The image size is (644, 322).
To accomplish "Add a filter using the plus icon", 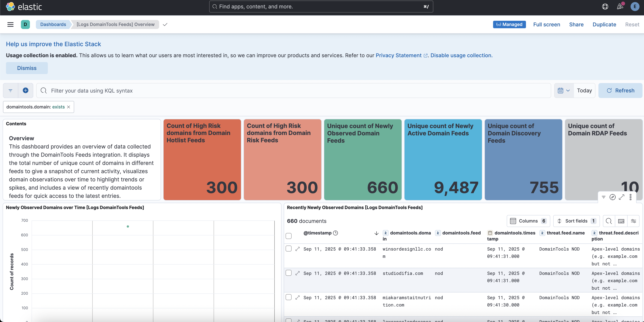I will [x=26, y=90].
